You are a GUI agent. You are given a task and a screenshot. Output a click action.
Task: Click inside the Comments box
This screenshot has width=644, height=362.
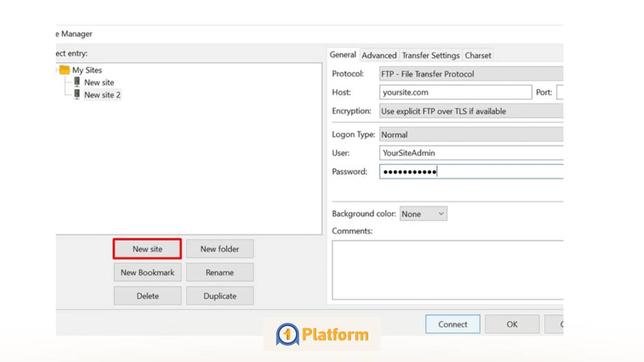click(x=448, y=268)
